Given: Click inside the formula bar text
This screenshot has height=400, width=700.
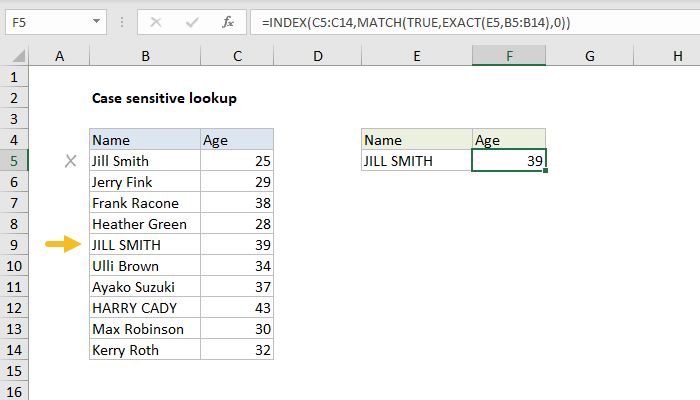Looking at the screenshot, I should tap(450, 20).
